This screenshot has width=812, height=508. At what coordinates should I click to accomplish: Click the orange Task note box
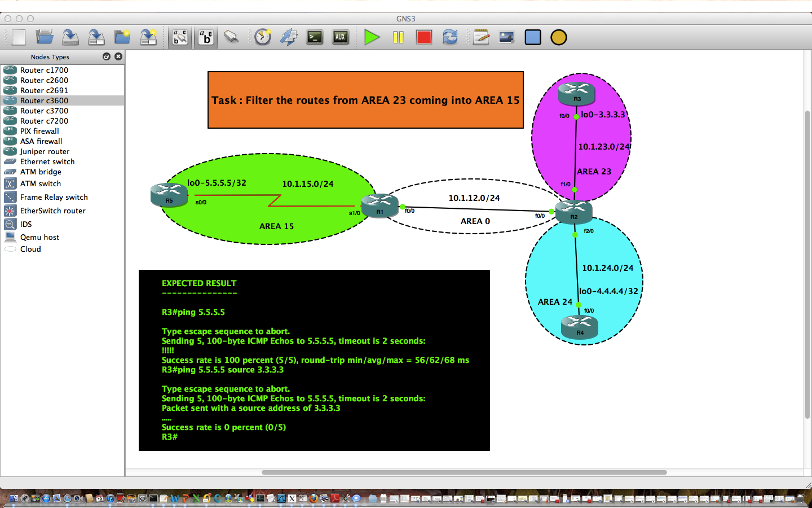pyautogui.click(x=365, y=100)
